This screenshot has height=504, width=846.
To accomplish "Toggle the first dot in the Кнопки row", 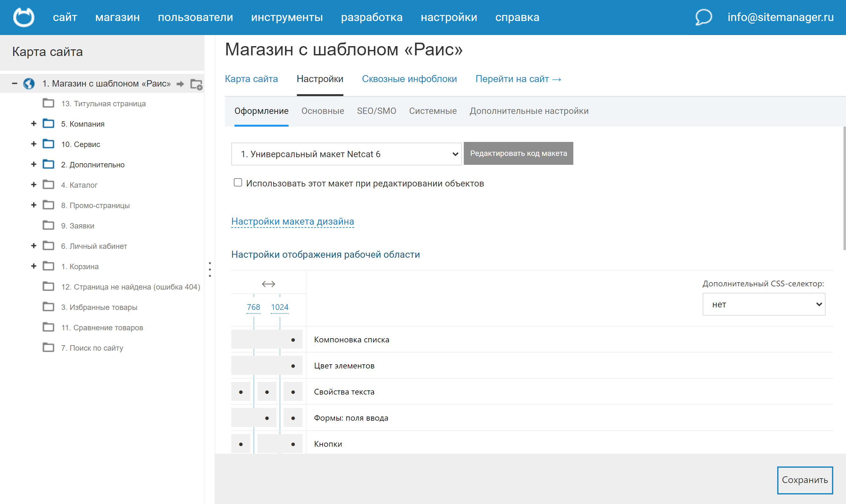I will (x=241, y=444).
